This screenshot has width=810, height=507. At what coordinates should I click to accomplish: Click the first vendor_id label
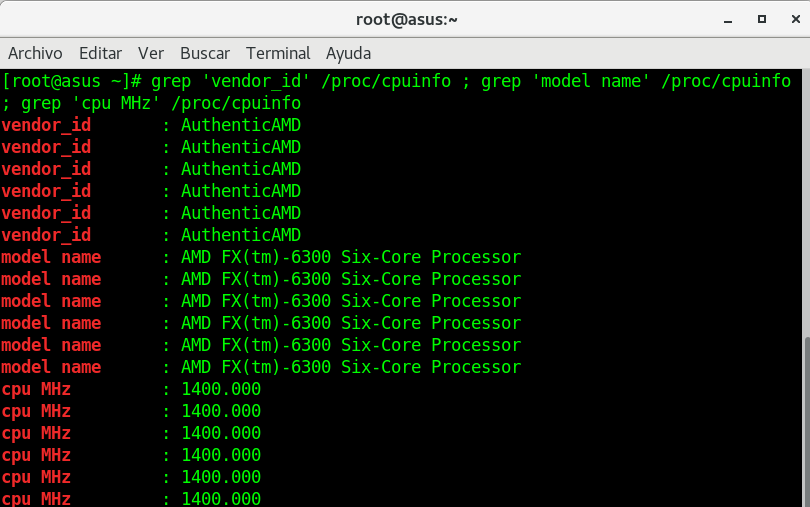46,125
